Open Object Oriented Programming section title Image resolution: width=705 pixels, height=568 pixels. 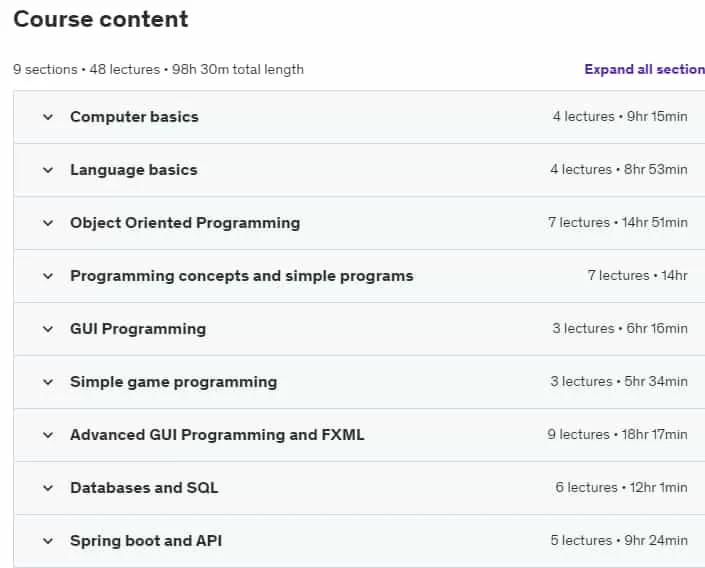[185, 223]
